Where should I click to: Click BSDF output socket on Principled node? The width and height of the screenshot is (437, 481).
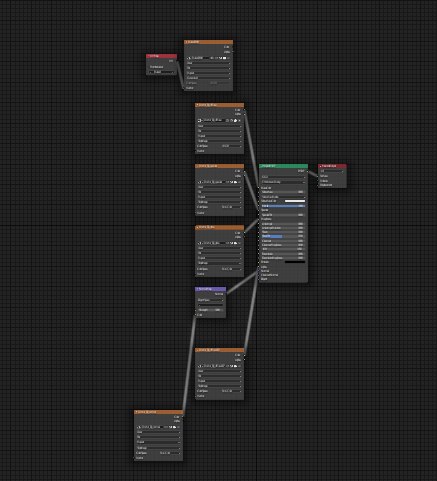[x=308, y=171]
